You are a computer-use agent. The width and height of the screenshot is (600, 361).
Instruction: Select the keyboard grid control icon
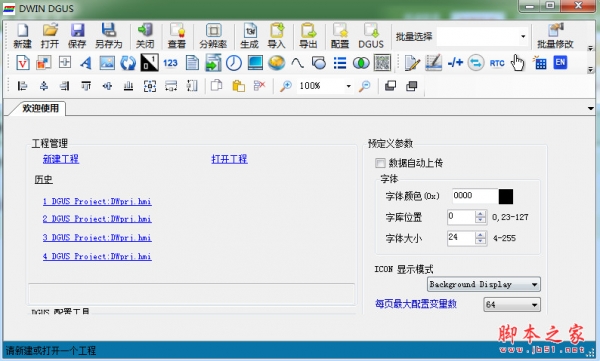[539, 62]
